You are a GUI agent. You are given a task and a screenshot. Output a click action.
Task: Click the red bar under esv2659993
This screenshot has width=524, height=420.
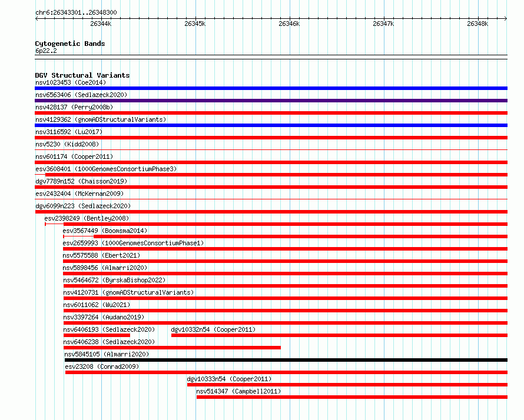point(285,249)
